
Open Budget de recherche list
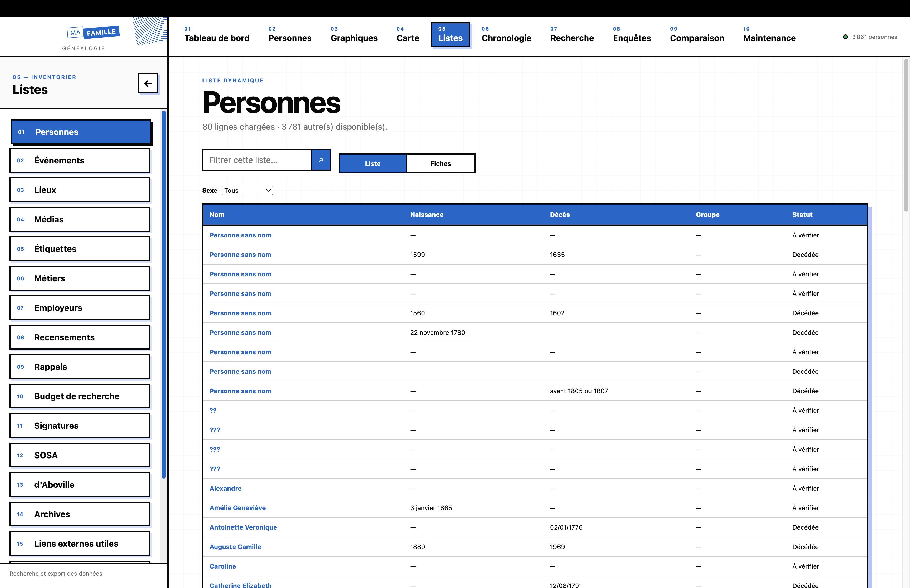(80, 396)
